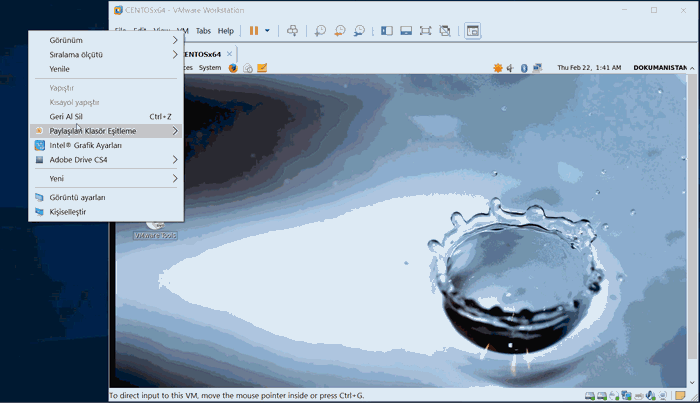Open the VM menu in VMware menu bar
The height and width of the screenshot is (403, 700).
click(183, 31)
